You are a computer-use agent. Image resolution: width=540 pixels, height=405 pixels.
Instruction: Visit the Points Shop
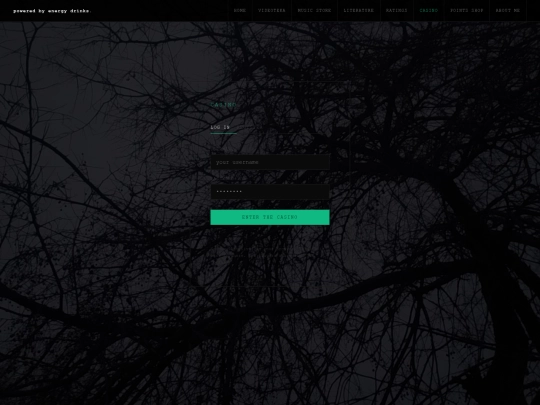click(467, 11)
